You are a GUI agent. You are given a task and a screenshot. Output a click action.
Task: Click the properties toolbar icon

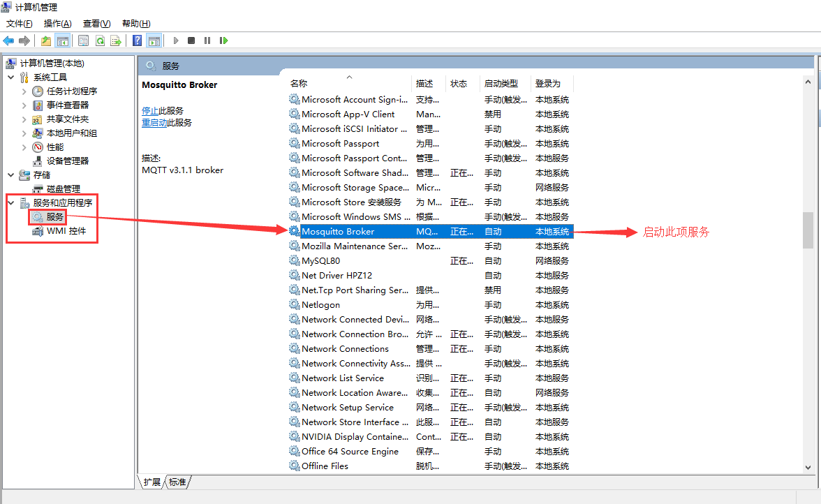click(83, 40)
